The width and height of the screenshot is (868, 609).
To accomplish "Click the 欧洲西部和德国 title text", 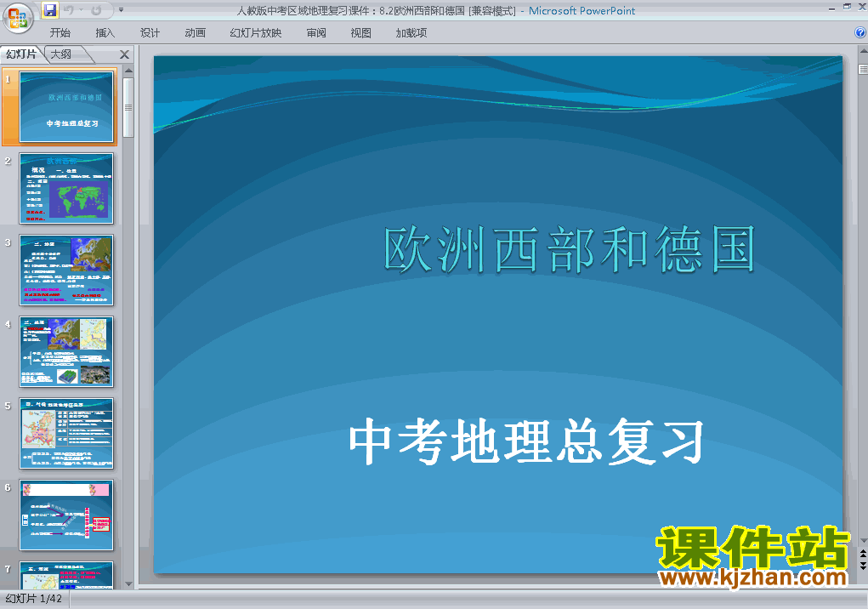I will [569, 249].
